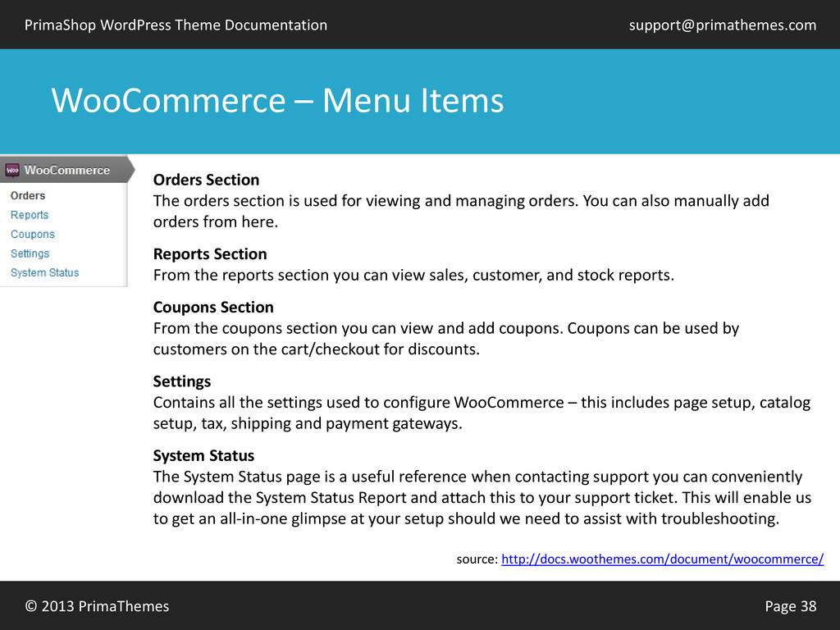The height and width of the screenshot is (630, 840).
Task: Click the bold System Status heading in content
Action: point(203,455)
